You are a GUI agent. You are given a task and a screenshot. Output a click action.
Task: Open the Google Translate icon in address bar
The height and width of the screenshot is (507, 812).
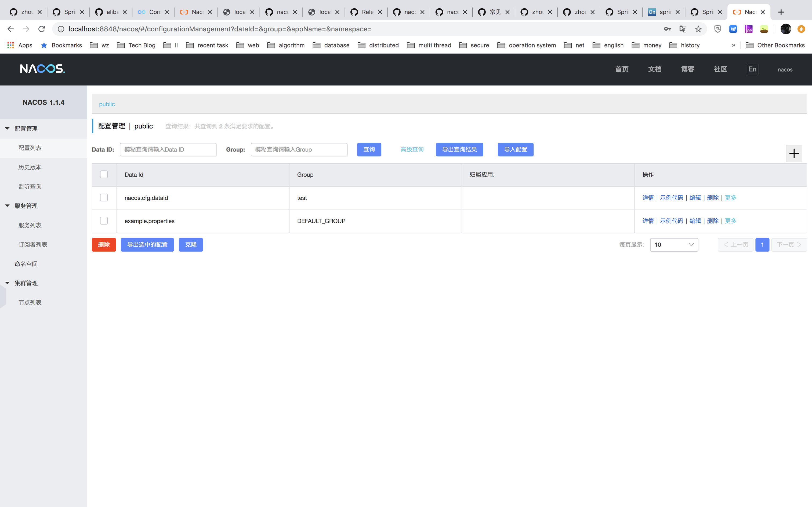coord(683,29)
